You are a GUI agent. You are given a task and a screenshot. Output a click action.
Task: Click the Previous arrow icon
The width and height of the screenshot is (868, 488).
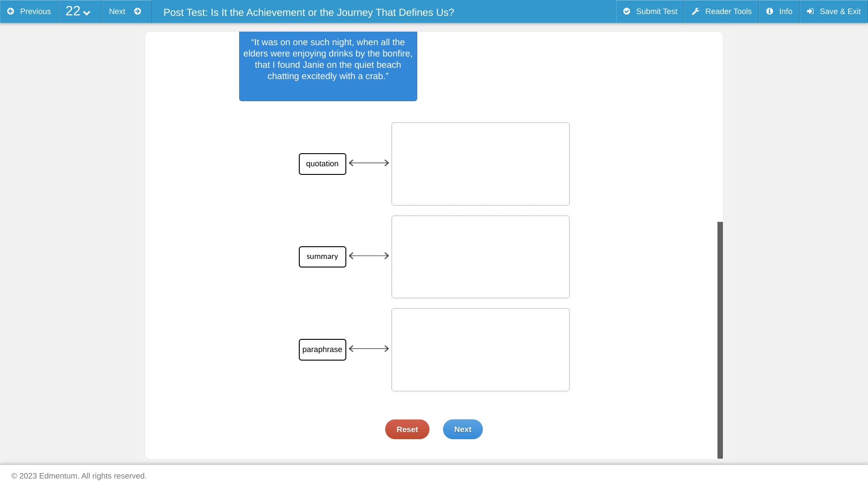(10, 11)
